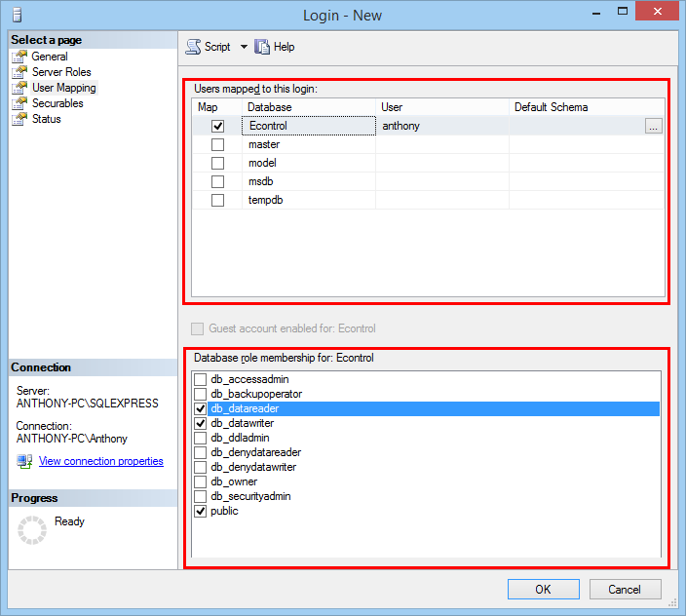This screenshot has height=616, width=686.
Task: Open the User Mapping page
Action: point(63,88)
